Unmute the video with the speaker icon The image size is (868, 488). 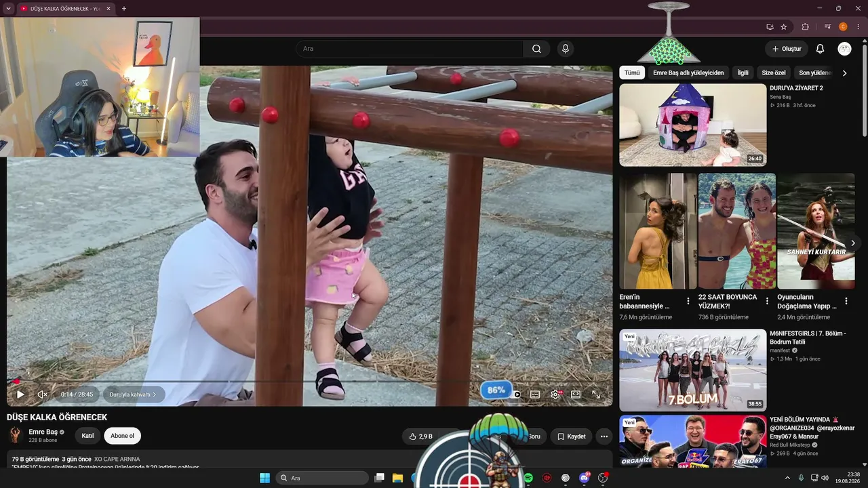pos(42,394)
